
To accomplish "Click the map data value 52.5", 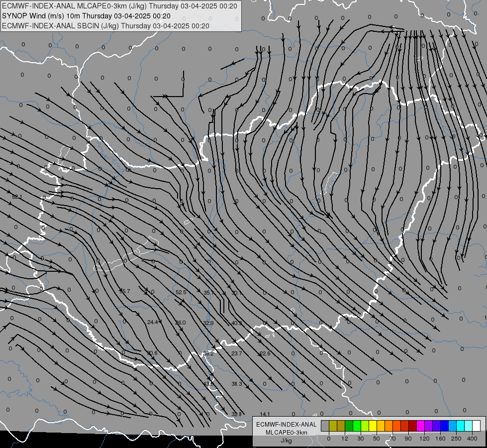I will point(181,292).
